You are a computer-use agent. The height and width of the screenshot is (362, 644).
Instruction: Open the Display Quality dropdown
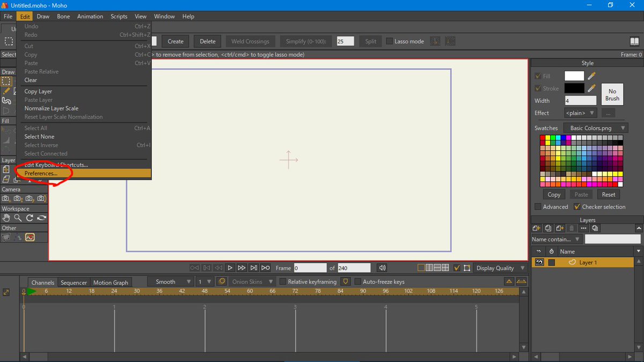coord(500,268)
